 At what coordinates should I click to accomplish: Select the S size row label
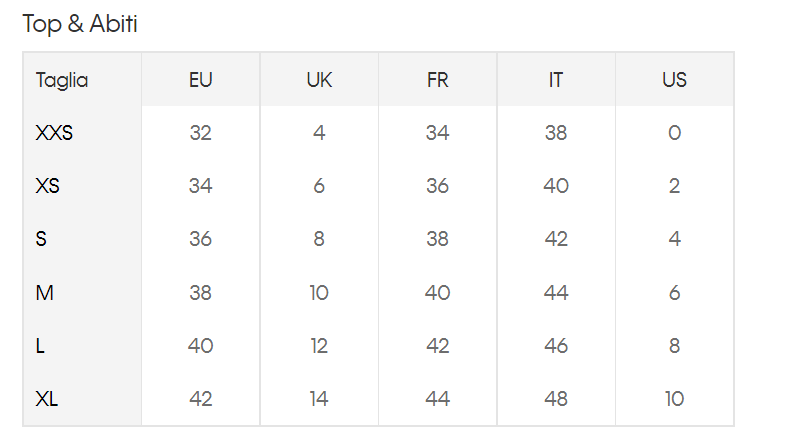[41, 239]
